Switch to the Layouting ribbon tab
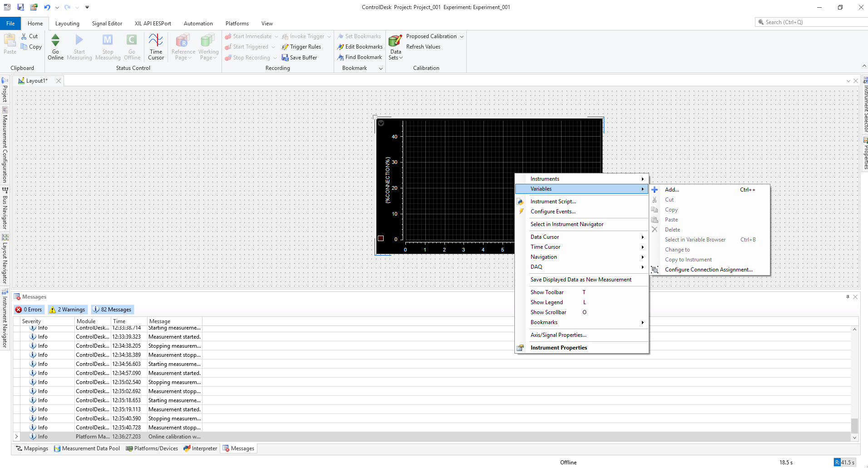Screen dimensions: 868x468 coord(67,24)
